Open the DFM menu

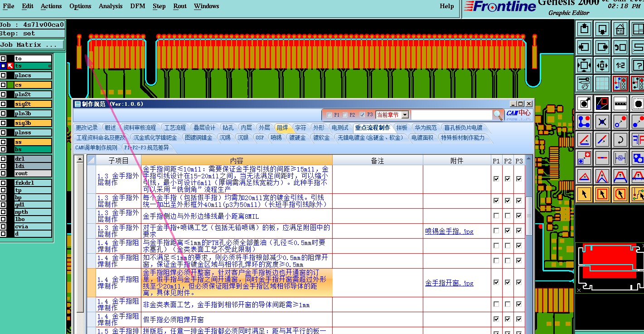click(x=138, y=6)
